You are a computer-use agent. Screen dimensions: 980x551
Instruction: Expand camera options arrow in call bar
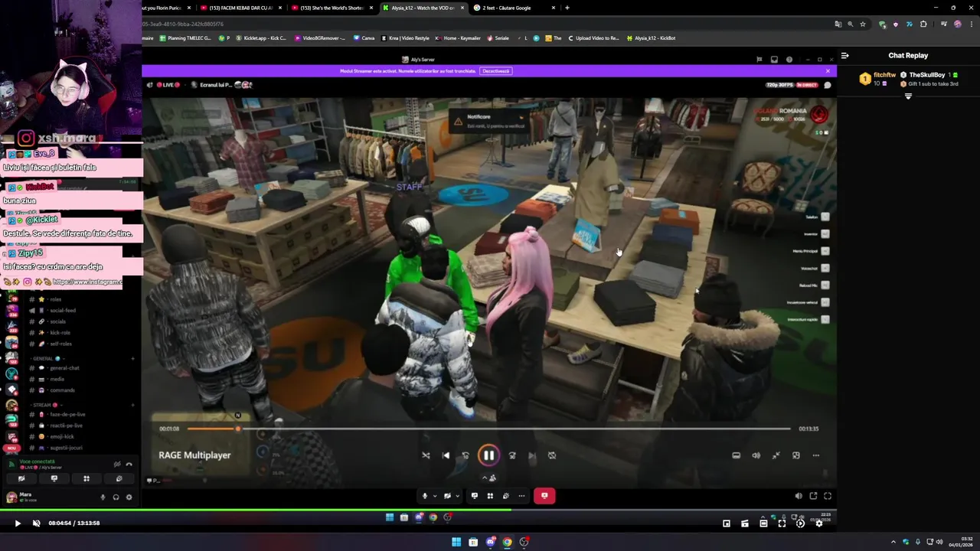click(457, 496)
